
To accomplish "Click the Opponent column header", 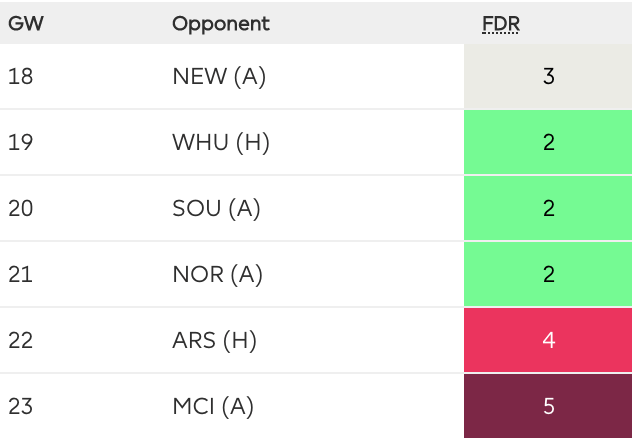I will (221, 24).
